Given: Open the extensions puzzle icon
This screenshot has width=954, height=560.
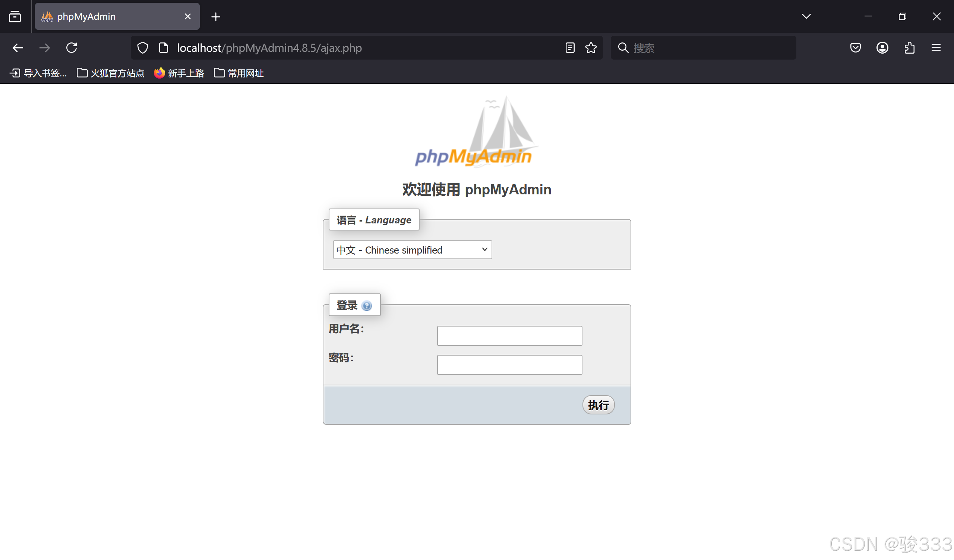Looking at the screenshot, I should 909,48.
